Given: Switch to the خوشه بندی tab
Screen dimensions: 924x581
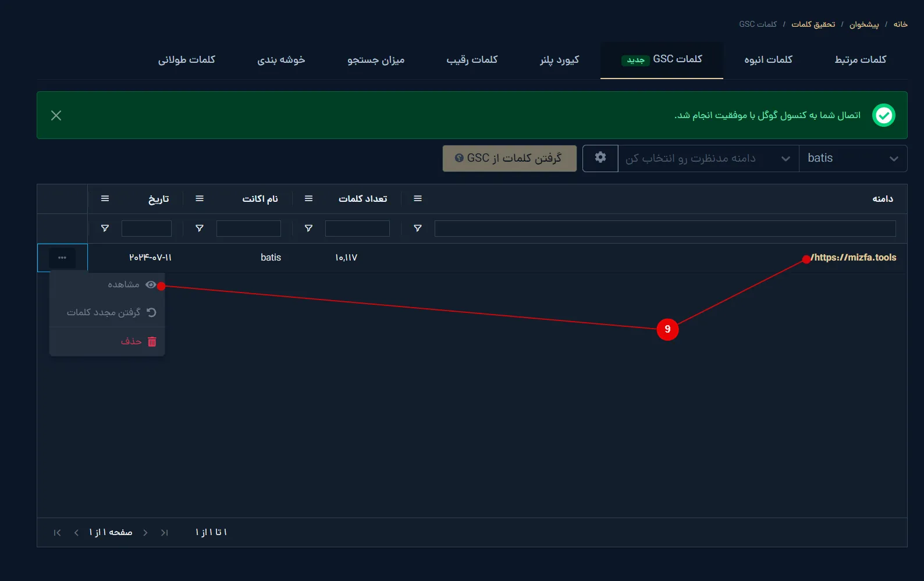Looking at the screenshot, I should 281,60.
